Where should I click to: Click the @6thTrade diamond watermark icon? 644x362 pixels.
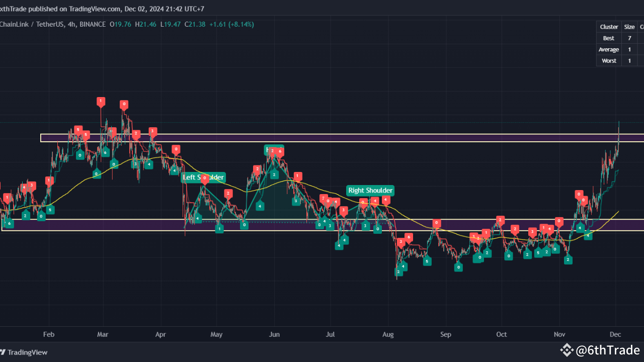567,350
